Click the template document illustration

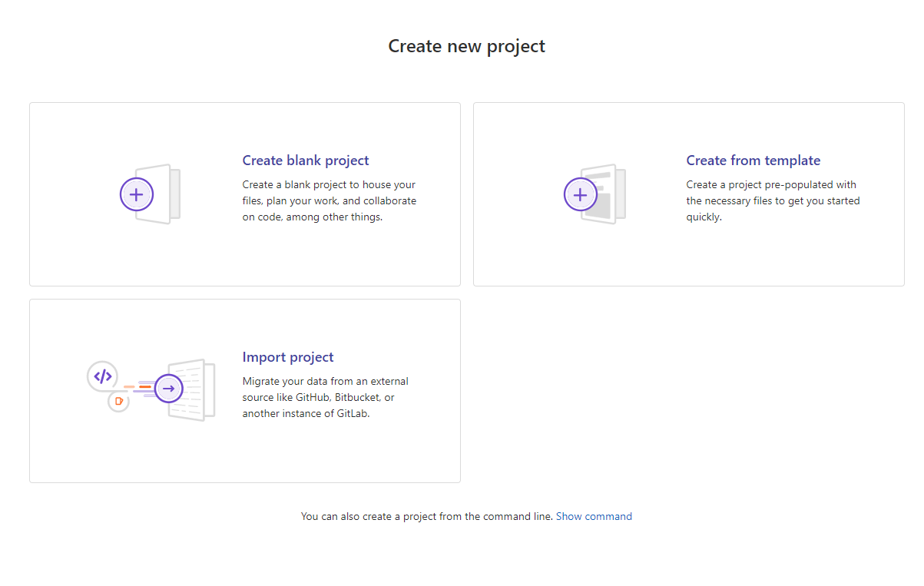(x=610, y=194)
